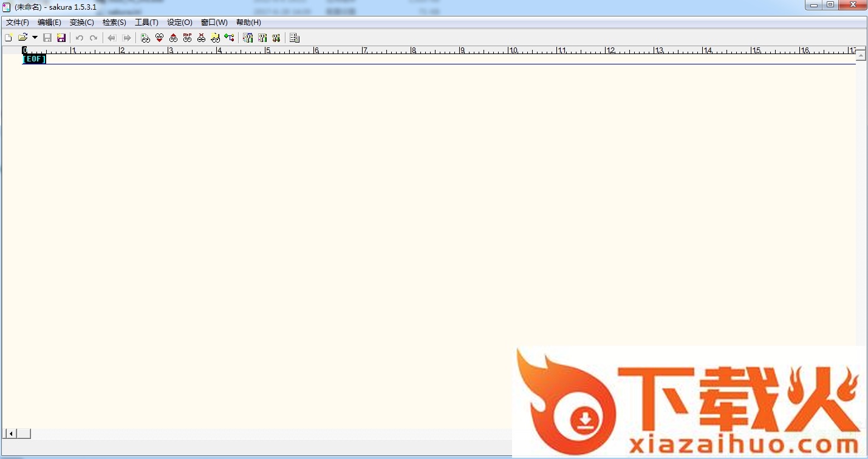Screen dimensions: 868x459
Task: Click the open file folder icon
Action: 23,38
